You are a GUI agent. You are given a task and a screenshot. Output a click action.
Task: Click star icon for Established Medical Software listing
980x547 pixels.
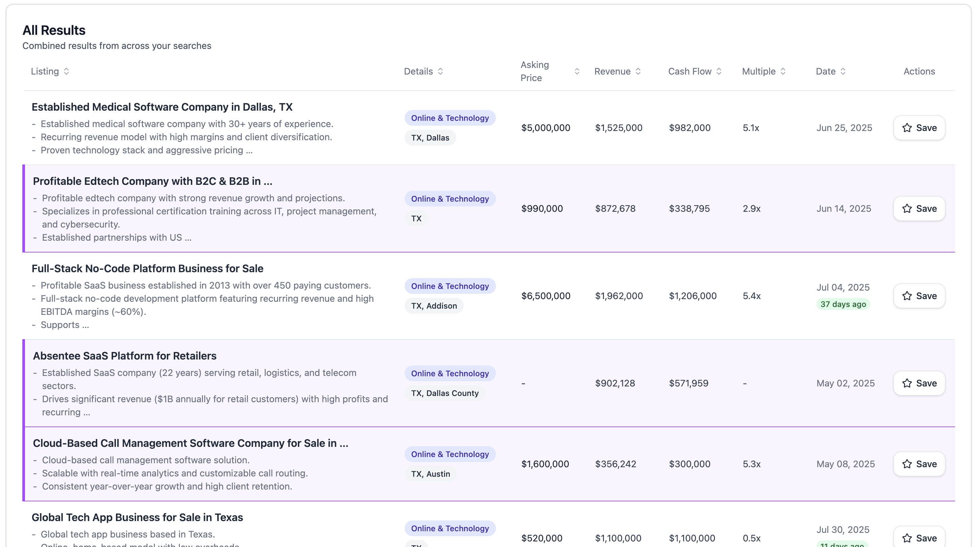pyautogui.click(x=907, y=128)
